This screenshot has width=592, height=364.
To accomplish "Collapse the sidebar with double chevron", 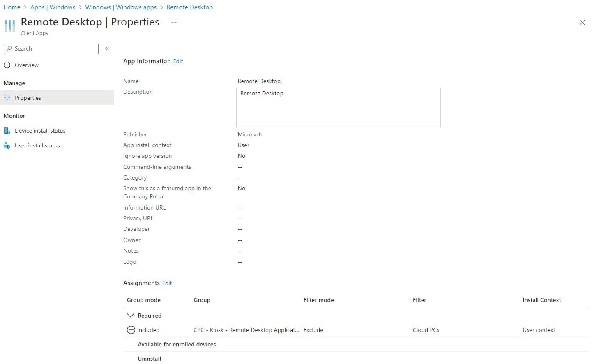I will (107, 48).
